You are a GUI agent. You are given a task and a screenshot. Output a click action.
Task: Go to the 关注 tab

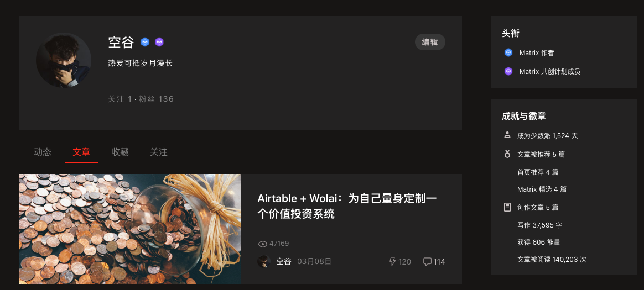coord(159,152)
